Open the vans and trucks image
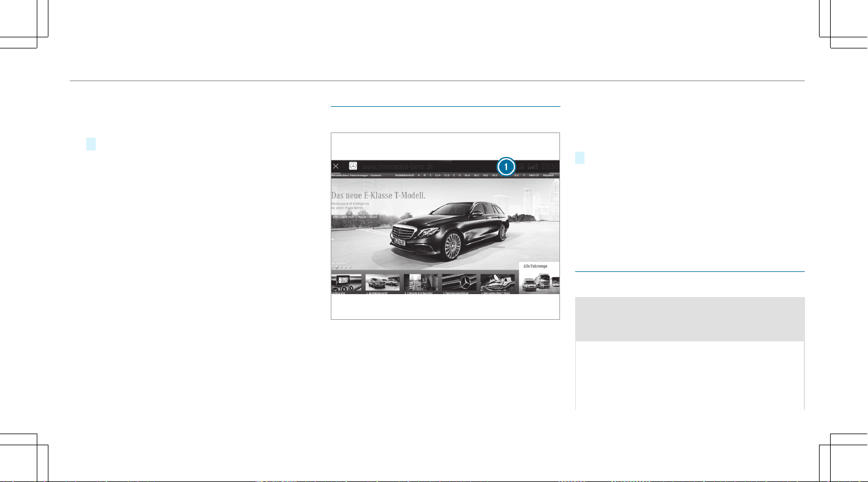 tap(540, 282)
